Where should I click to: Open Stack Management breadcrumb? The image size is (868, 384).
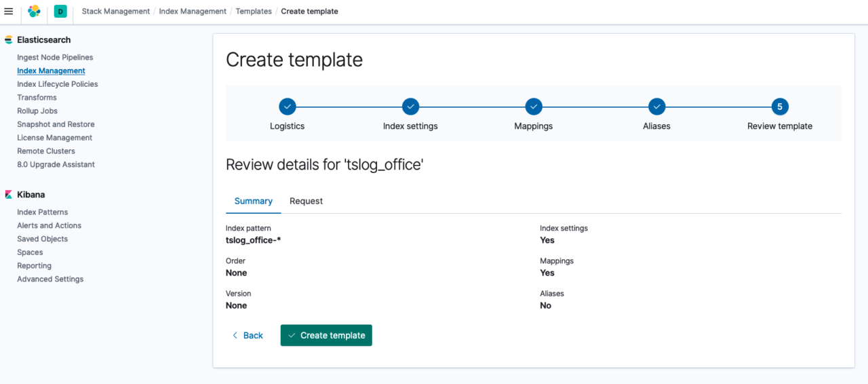click(116, 12)
